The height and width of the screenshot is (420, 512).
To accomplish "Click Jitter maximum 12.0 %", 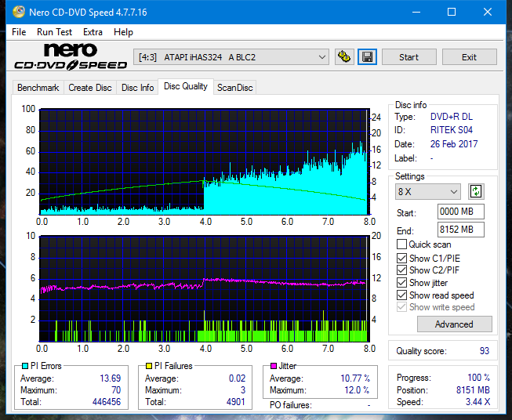I will [x=358, y=390].
